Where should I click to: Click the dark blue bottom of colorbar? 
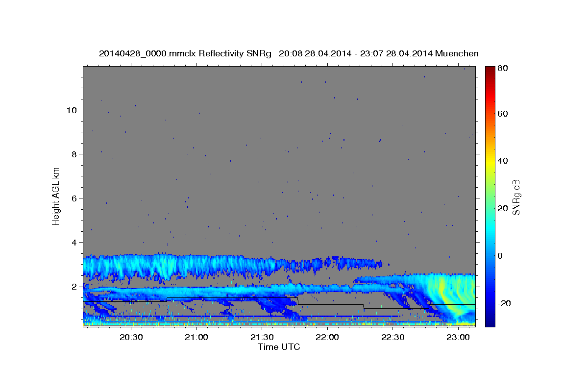pos(490,322)
